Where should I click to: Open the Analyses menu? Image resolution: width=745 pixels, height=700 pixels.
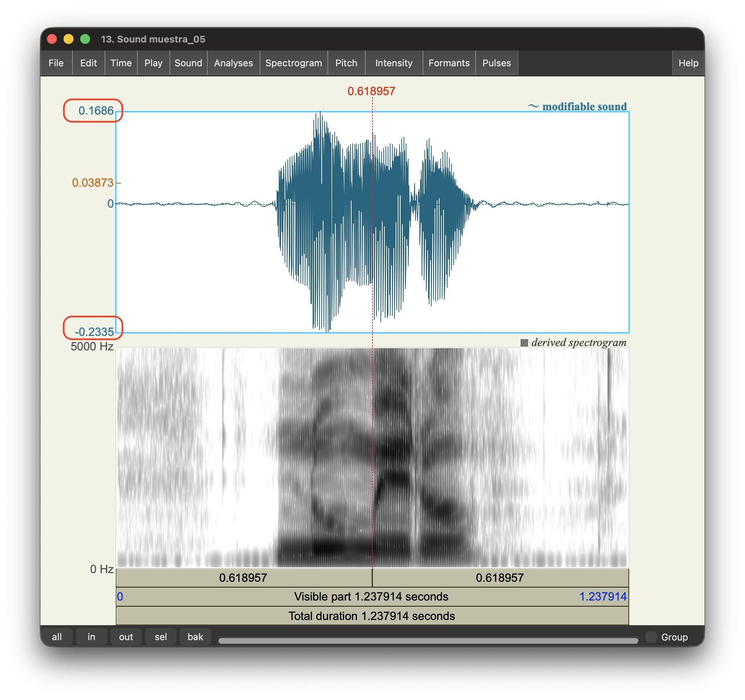(233, 63)
